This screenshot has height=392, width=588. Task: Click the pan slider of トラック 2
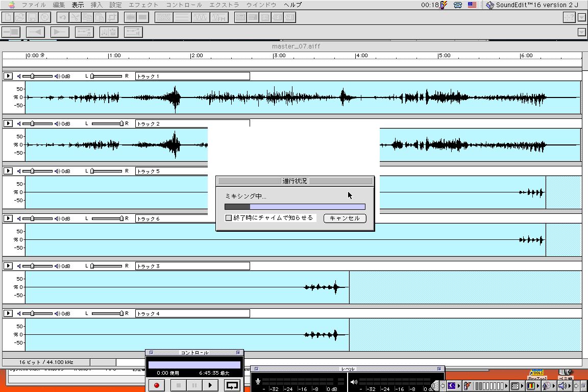(107, 124)
